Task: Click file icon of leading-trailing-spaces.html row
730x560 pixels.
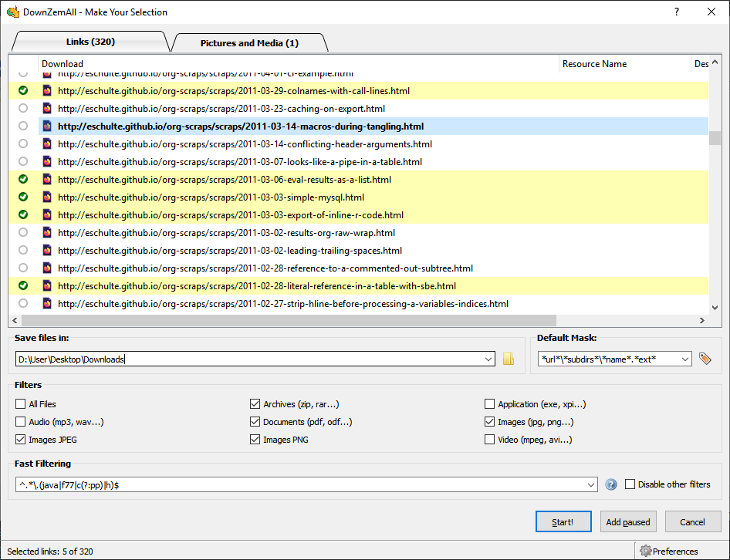Action: pos(47,250)
